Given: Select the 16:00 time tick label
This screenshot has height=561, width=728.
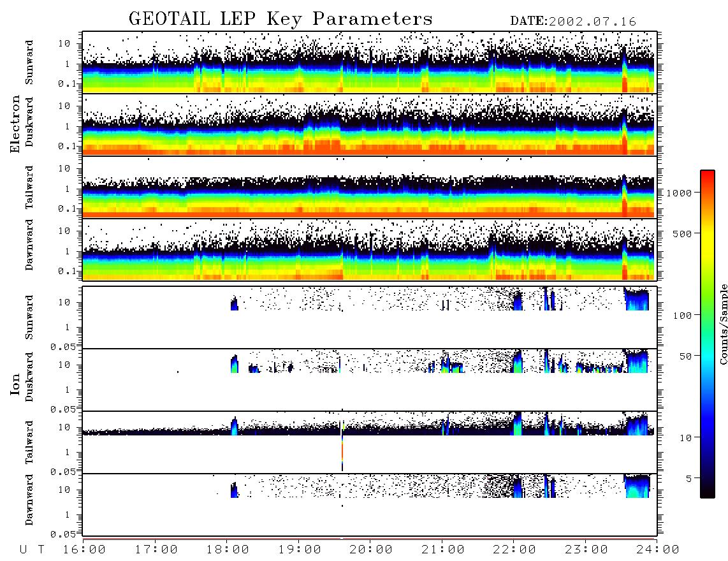Looking at the screenshot, I should point(85,550).
